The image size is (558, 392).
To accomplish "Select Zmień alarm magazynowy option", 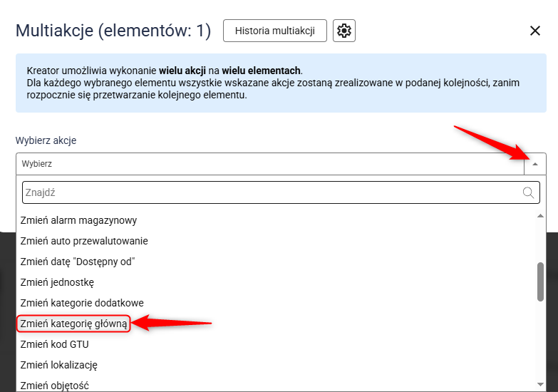I will [78, 220].
